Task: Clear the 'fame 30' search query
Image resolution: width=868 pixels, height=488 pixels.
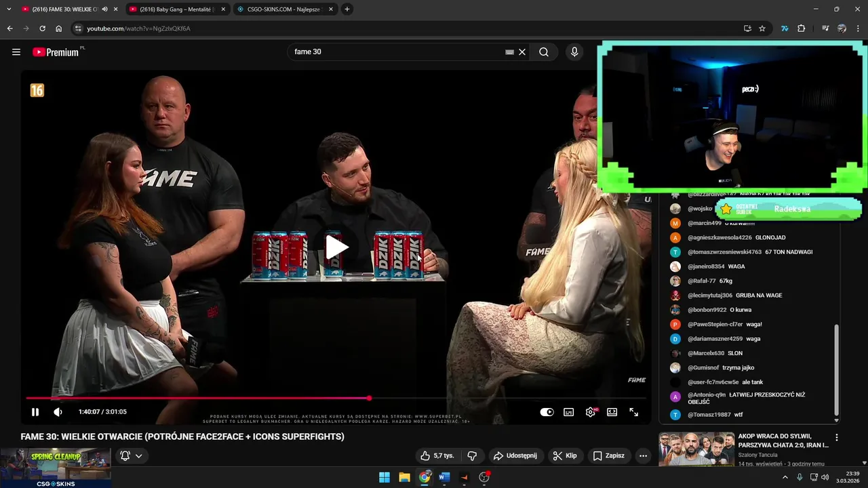Action: pyautogui.click(x=522, y=52)
